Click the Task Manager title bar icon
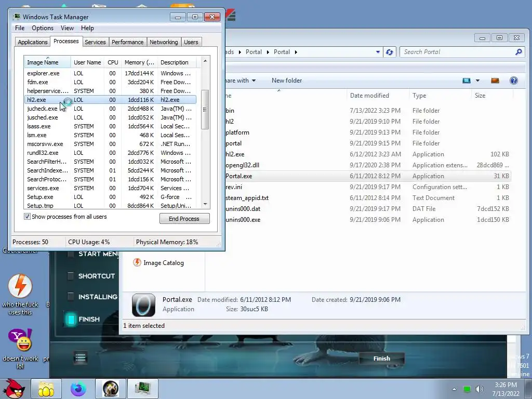 [17, 17]
